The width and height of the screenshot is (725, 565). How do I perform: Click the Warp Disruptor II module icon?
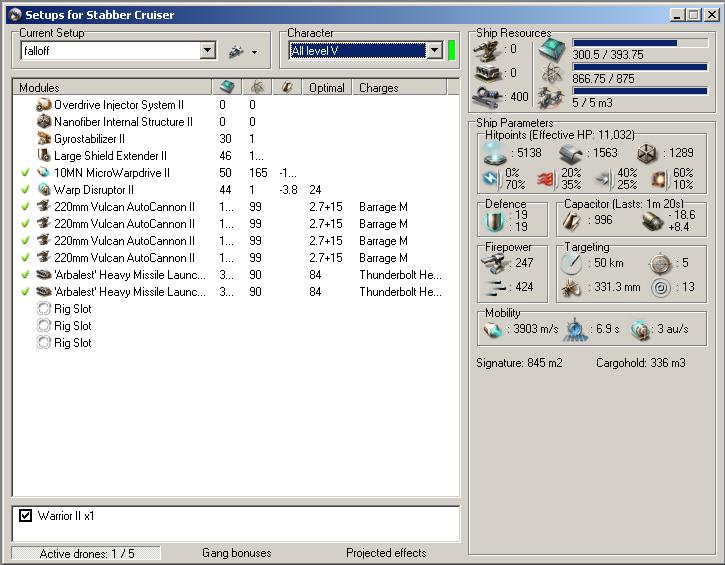tap(44, 190)
